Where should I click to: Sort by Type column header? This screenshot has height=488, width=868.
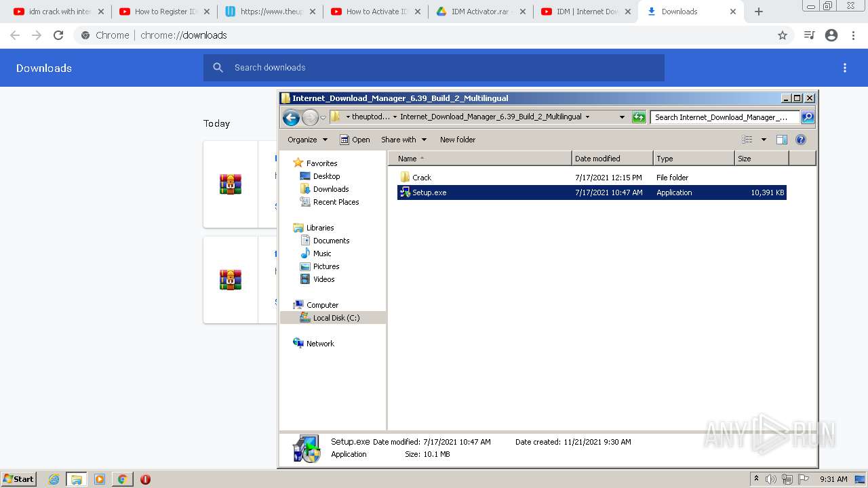tap(694, 159)
